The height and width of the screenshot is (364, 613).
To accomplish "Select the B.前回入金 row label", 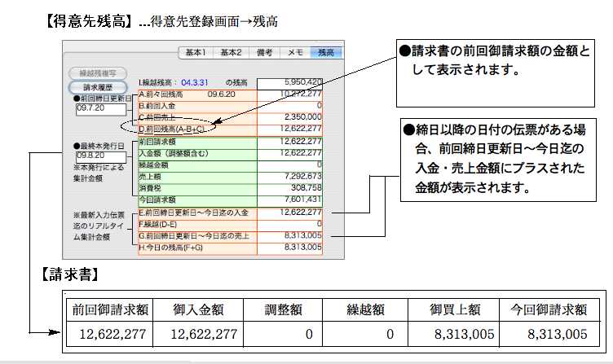I will pyautogui.click(x=157, y=106).
